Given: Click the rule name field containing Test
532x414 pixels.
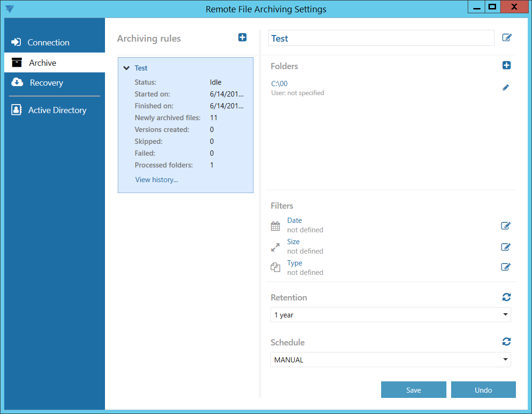Looking at the screenshot, I should coord(381,38).
